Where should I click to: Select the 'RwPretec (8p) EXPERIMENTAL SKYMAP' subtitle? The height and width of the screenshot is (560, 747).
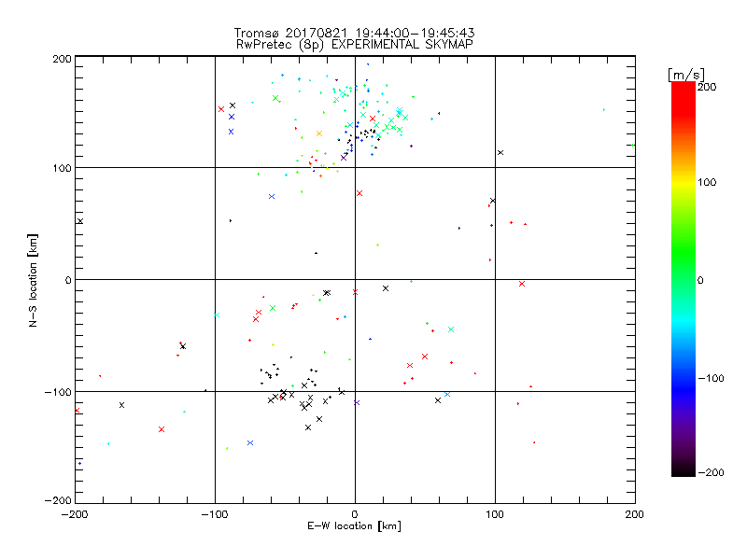pyautogui.click(x=355, y=45)
